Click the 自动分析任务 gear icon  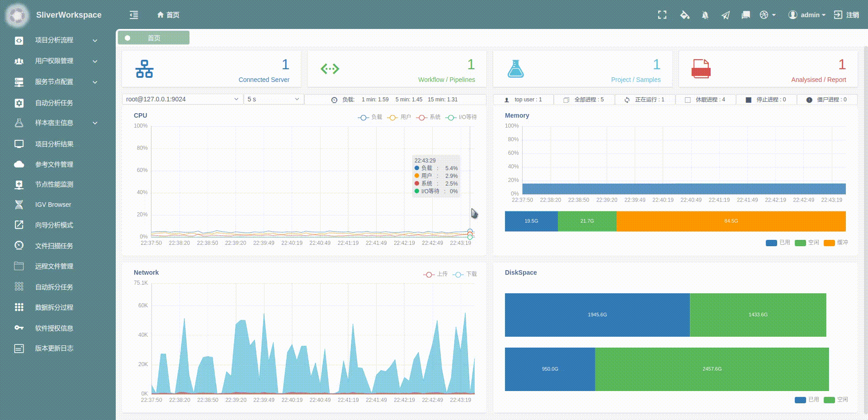pyautogui.click(x=19, y=103)
